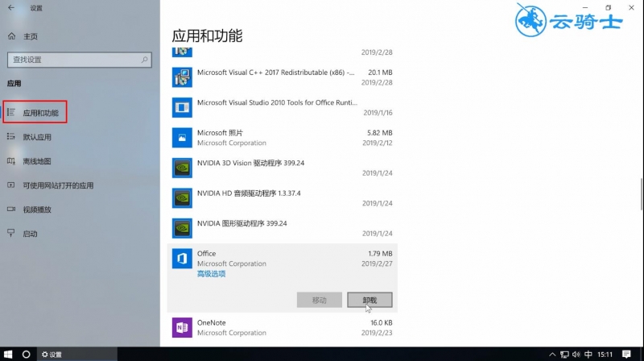Screen dimensions: 644x361
Task: Select the OneNote app icon
Action: (182, 328)
